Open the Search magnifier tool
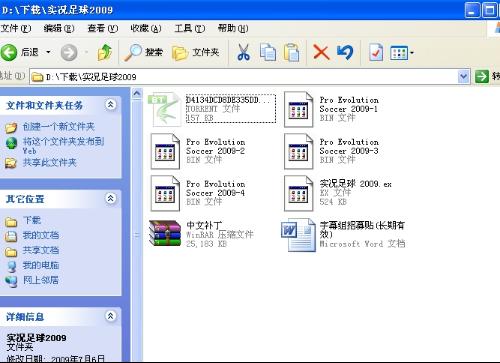This screenshot has width=500, height=363. (x=143, y=52)
